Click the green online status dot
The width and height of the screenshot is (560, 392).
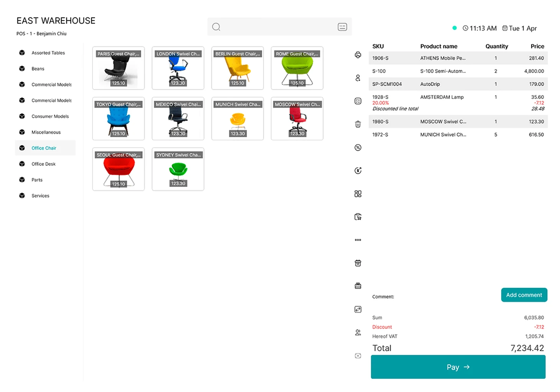[x=455, y=28]
